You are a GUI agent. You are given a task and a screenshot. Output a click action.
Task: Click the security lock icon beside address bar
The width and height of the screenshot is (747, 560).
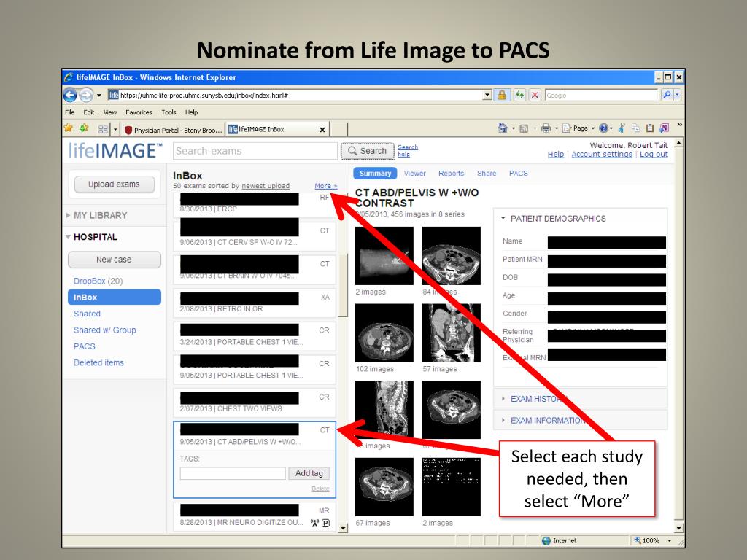(x=502, y=95)
